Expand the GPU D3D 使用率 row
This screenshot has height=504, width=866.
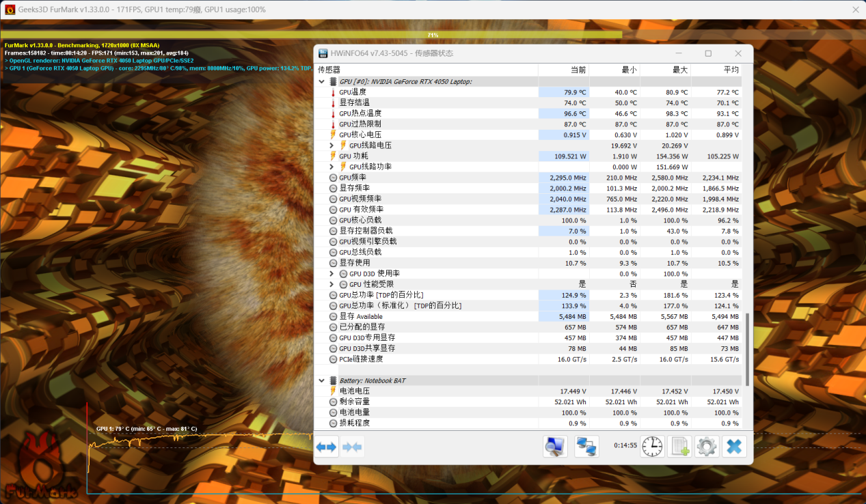click(x=332, y=274)
